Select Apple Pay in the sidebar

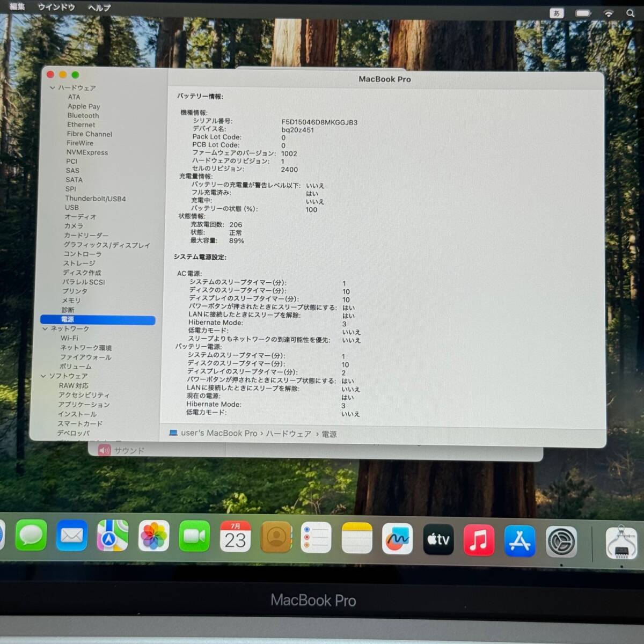(x=84, y=106)
